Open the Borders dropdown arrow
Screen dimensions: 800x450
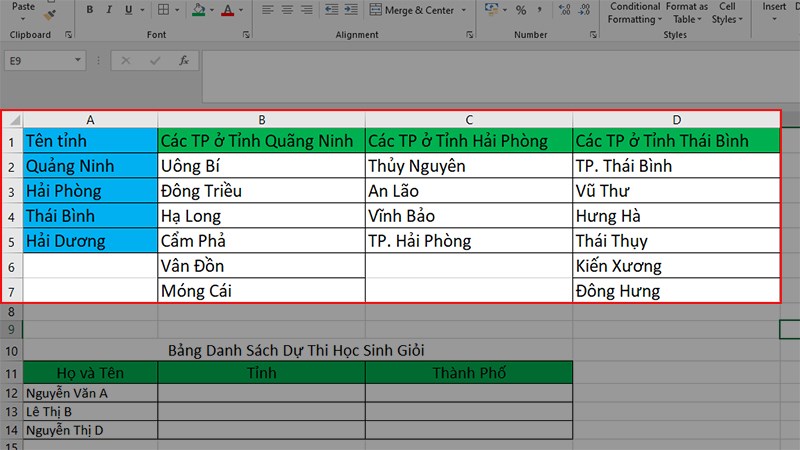[x=178, y=10]
